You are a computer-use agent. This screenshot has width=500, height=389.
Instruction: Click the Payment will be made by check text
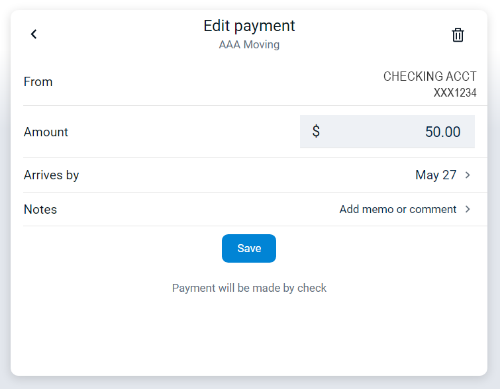click(x=249, y=288)
